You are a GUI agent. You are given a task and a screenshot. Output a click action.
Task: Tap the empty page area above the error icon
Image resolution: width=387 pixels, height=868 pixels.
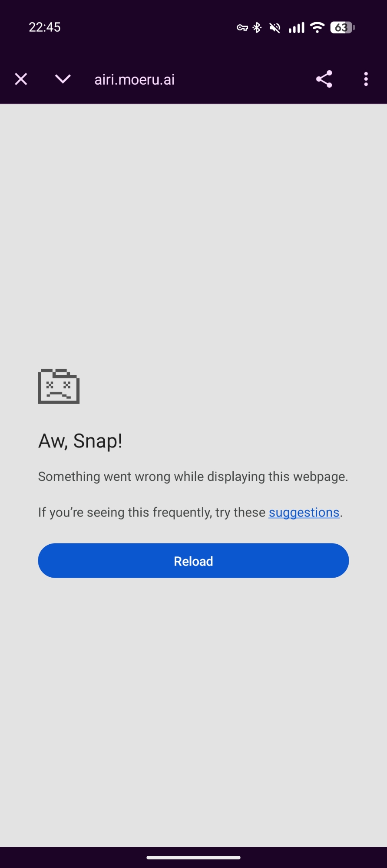pyautogui.click(x=193, y=234)
